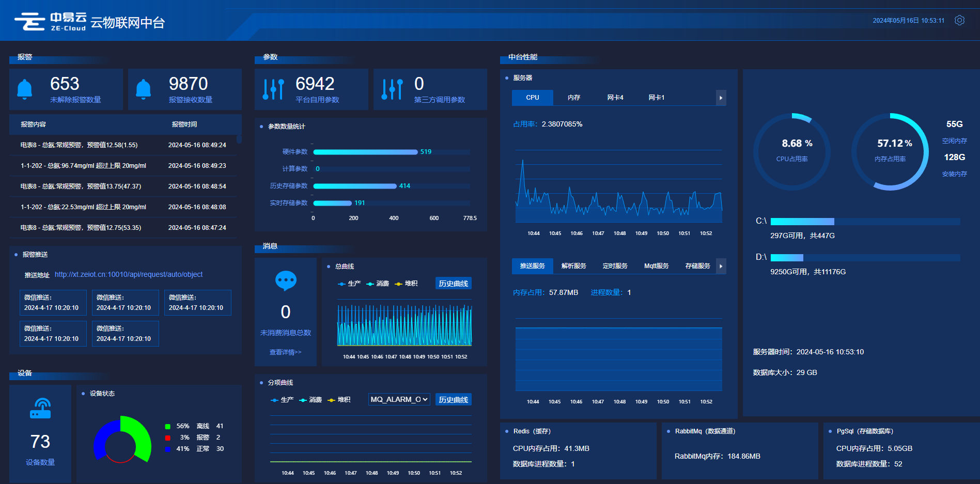
Task: Switch to the 网卡4 tab
Action: (615, 98)
